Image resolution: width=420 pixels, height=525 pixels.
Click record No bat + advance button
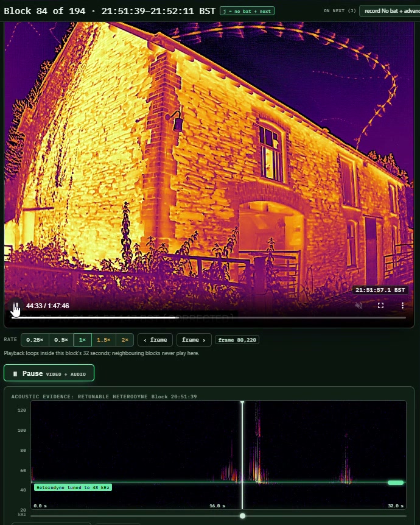tap(390, 11)
